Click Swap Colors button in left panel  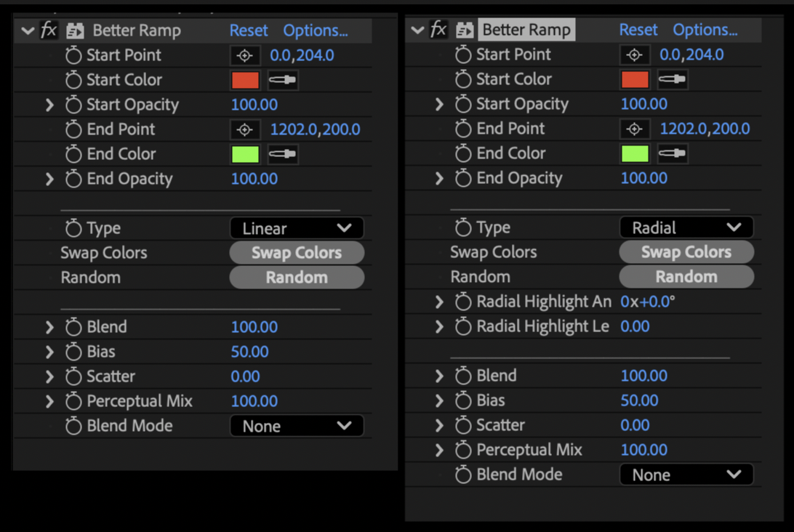(297, 253)
